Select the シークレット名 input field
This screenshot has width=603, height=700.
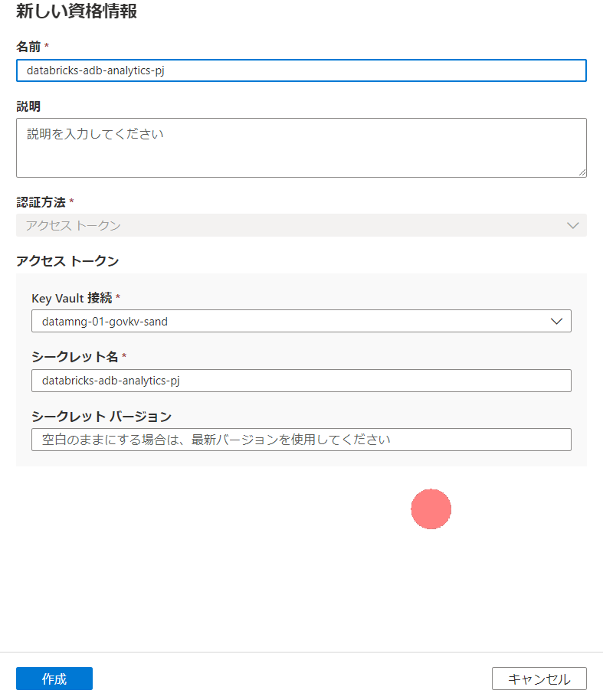coord(301,381)
